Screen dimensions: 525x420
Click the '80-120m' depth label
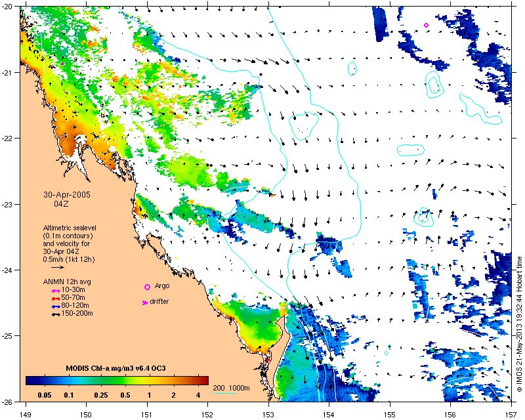pos(75,305)
